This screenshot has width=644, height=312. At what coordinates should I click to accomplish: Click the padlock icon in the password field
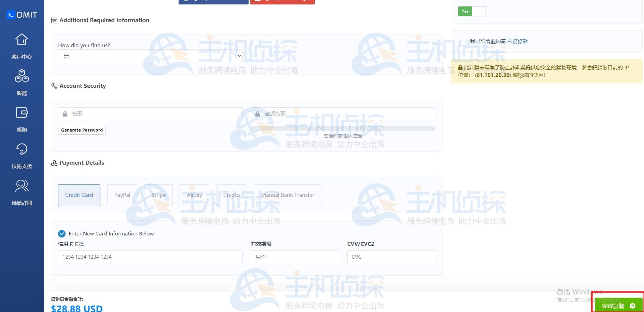pyautogui.click(x=65, y=113)
